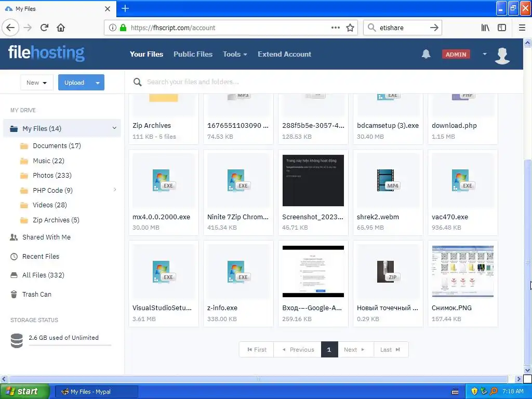
Task: Click the Trash Can icon in sidebar
Action: click(x=14, y=294)
